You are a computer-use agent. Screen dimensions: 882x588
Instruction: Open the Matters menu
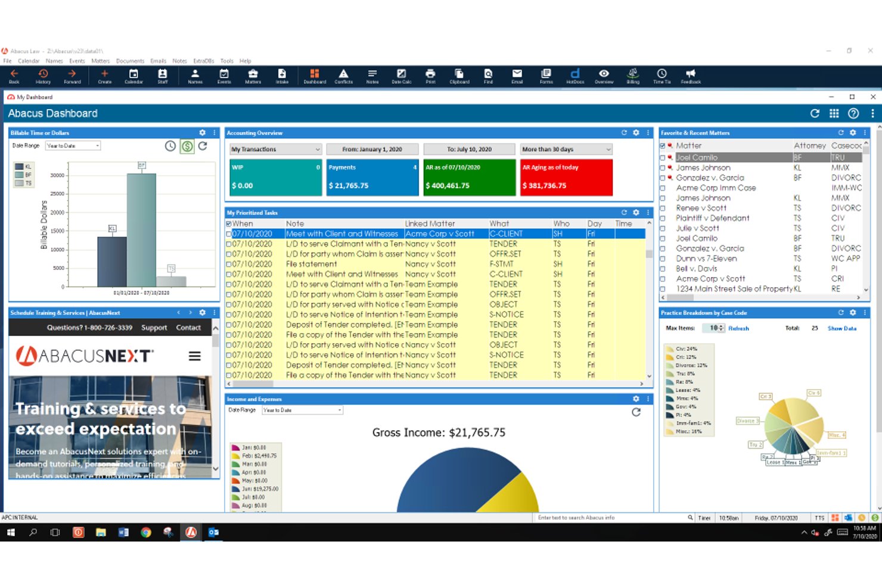[x=100, y=61]
